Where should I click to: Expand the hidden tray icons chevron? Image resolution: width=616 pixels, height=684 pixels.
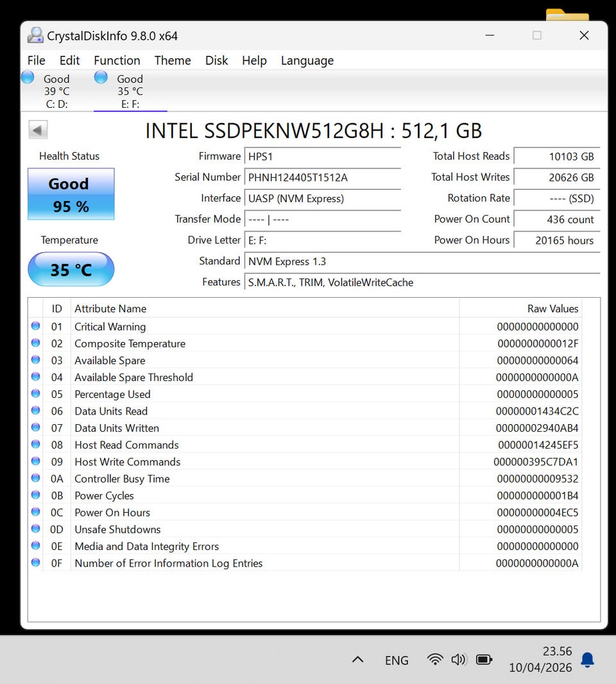[358, 660]
